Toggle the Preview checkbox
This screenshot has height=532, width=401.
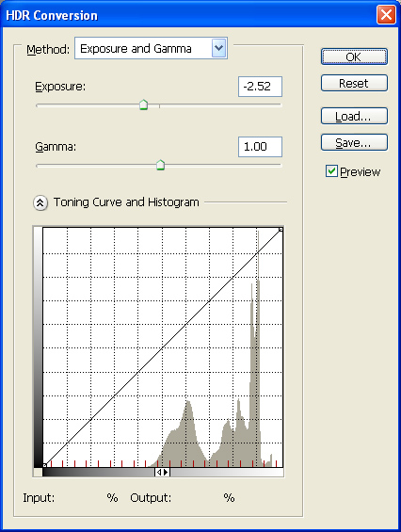pos(331,171)
